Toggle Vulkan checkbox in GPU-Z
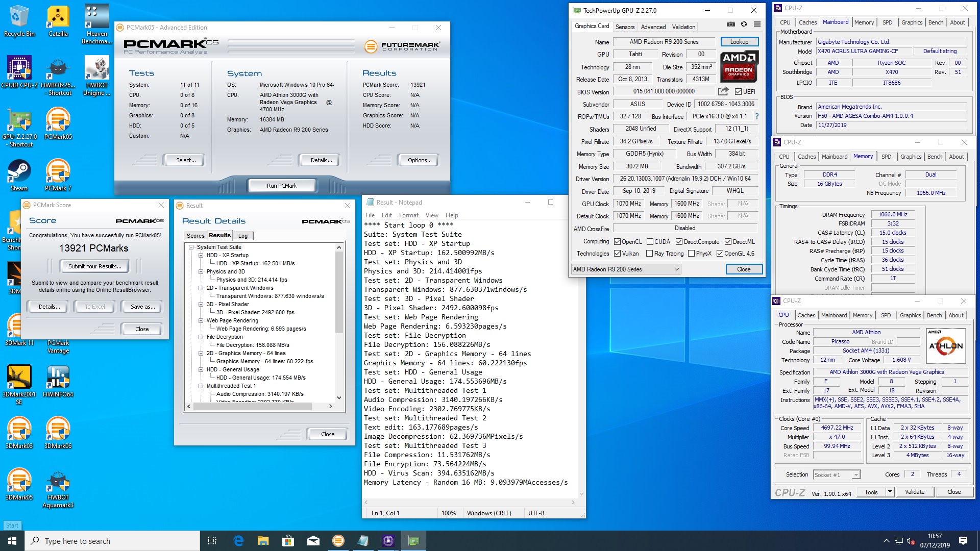 (x=617, y=254)
